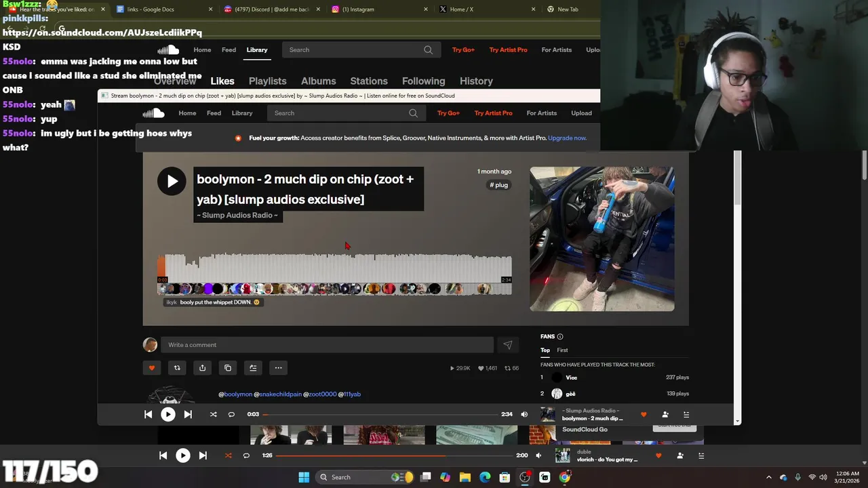Click Try Go+ in the front window
The height and width of the screenshot is (488, 868).
(448, 113)
